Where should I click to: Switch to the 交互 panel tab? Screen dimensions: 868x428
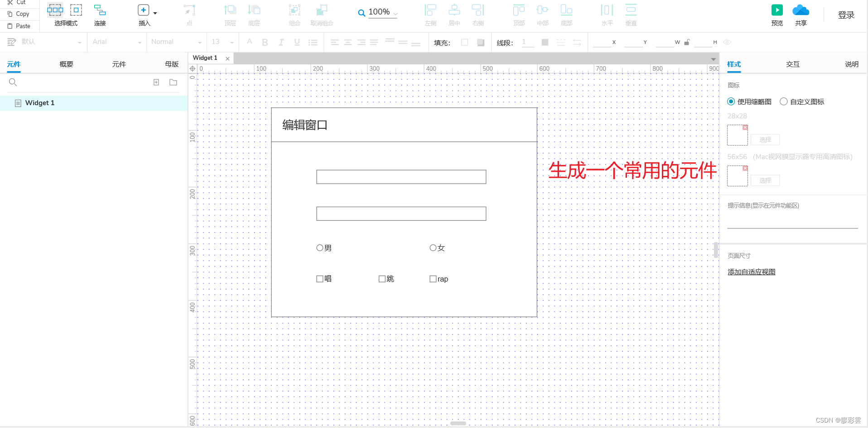[x=792, y=64]
